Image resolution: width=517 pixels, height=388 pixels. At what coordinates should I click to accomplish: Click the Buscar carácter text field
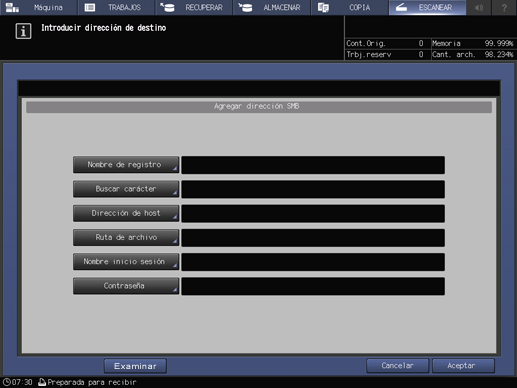313,189
